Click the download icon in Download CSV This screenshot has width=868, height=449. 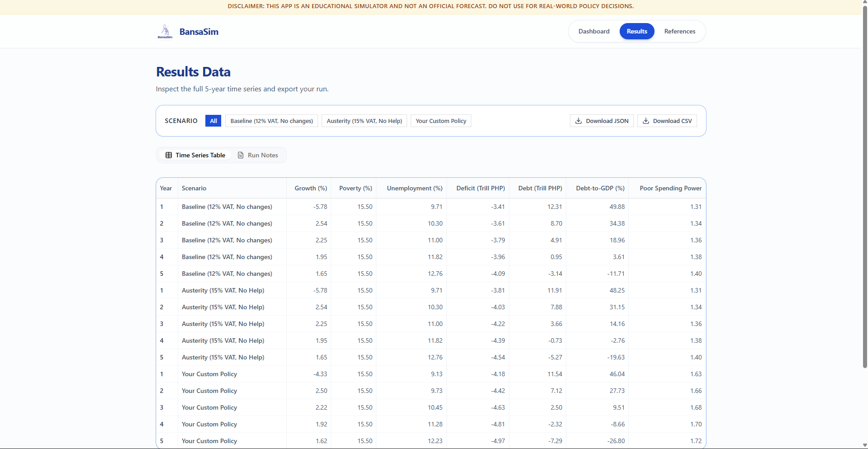646,121
